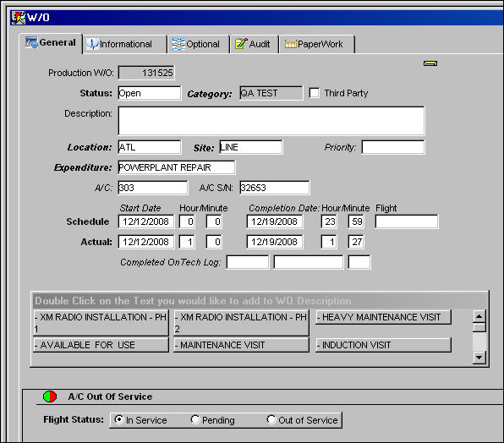504x443 pixels.
Task: Click the Production W/O number field
Action: [146, 73]
